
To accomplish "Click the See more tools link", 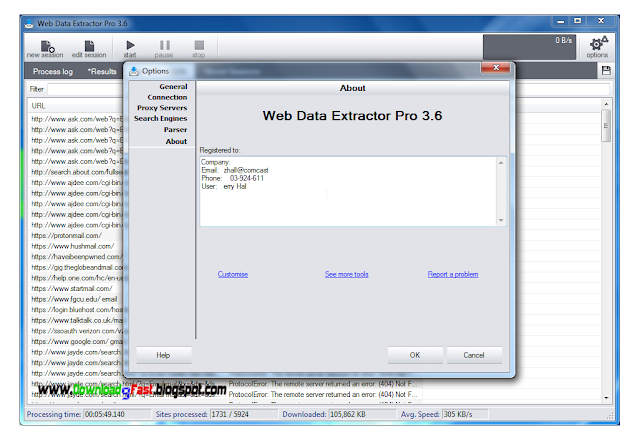I will pyautogui.click(x=347, y=274).
